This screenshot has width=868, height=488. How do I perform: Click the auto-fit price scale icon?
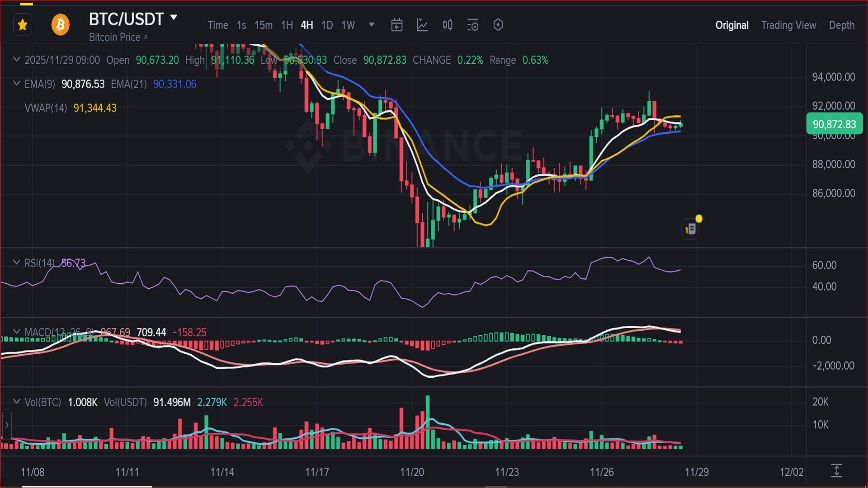click(x=836, y=471)
